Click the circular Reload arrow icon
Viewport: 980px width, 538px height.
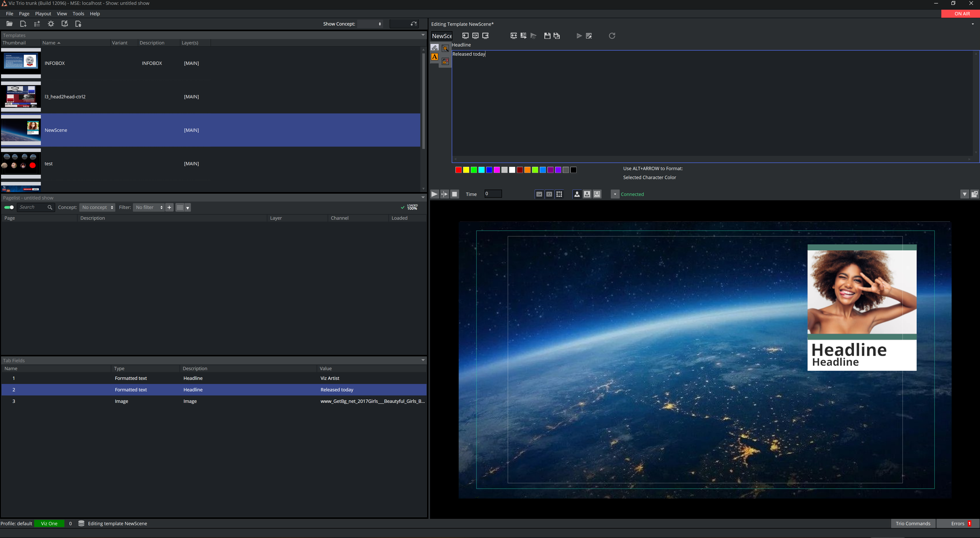[x=612, y=36]
